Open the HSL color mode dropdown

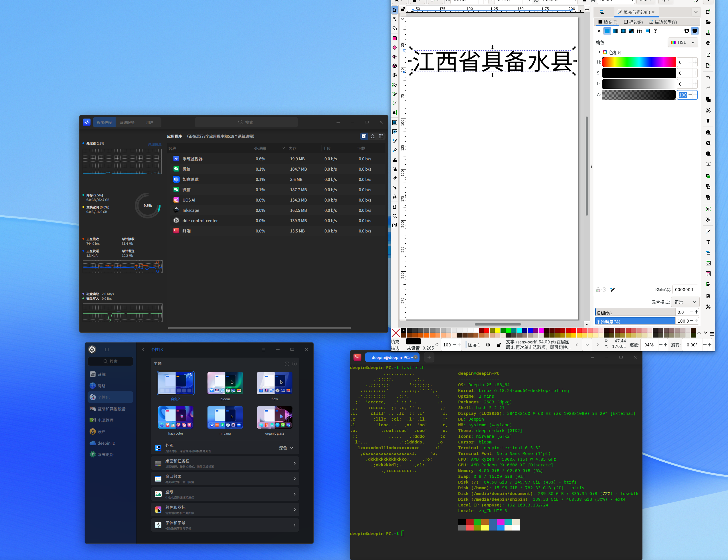tap(683, 42)
